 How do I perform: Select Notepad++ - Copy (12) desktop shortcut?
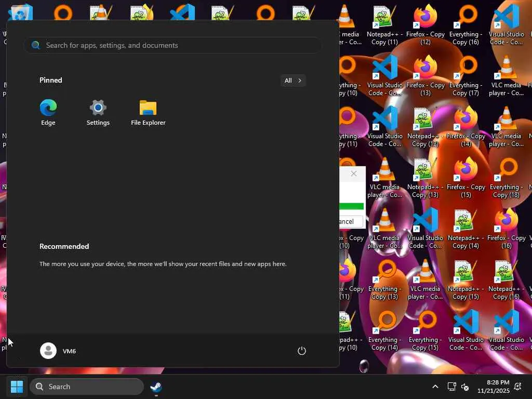(425, 127)
